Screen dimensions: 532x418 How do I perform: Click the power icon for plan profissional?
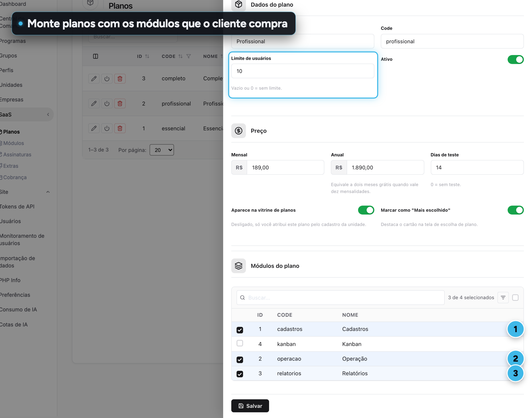pyautogui.click(x=107, y=104)
